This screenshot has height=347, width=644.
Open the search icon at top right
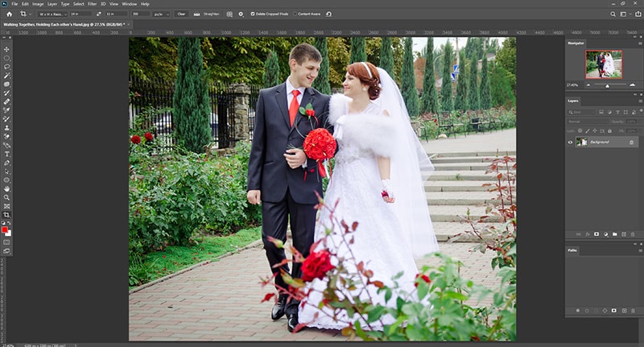[x=613, y=14]
